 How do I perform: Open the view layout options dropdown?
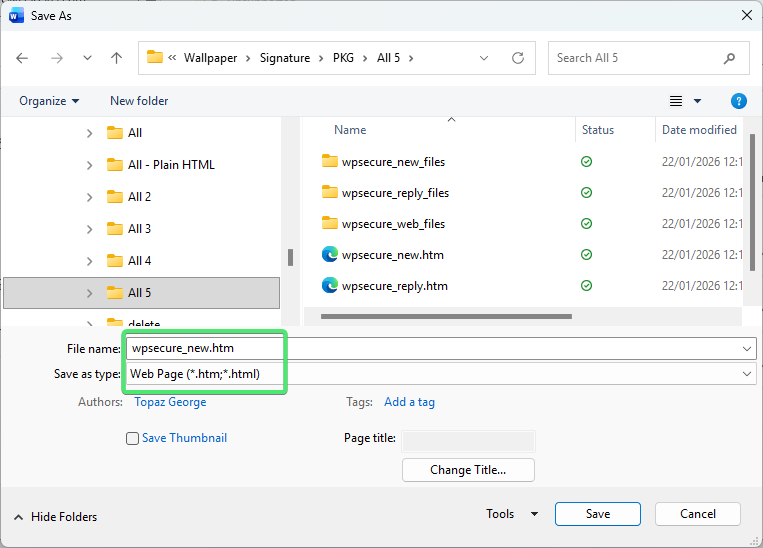tap(697, 101)
